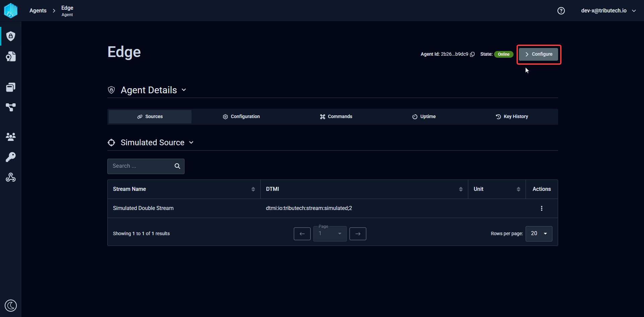Click the Agent Details shield icon
The image size is (644, 317).
pyautogui.click(x=111, y=90)
